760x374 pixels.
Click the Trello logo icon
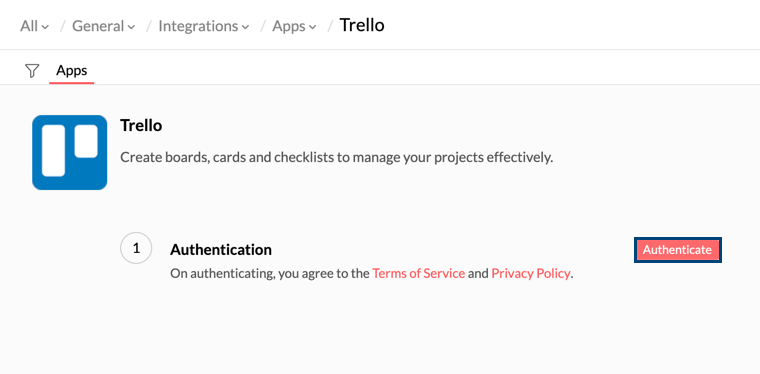pos(70,152)
